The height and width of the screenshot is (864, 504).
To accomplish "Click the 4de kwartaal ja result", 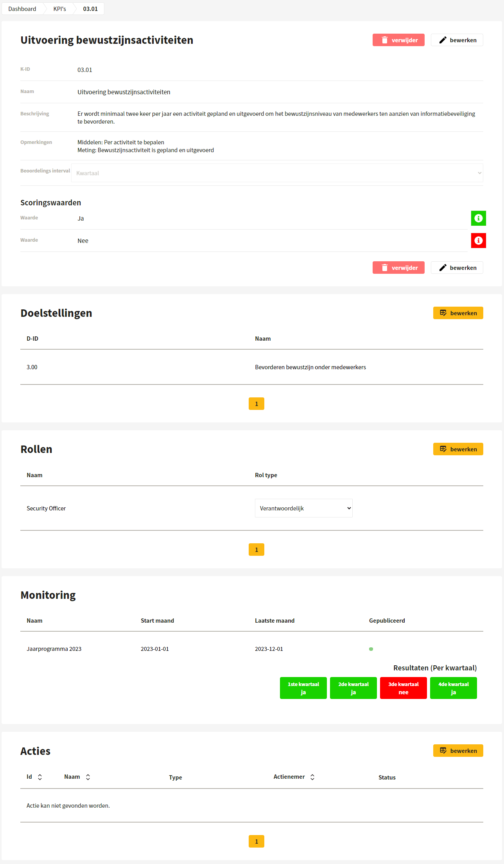I will 454,688.
